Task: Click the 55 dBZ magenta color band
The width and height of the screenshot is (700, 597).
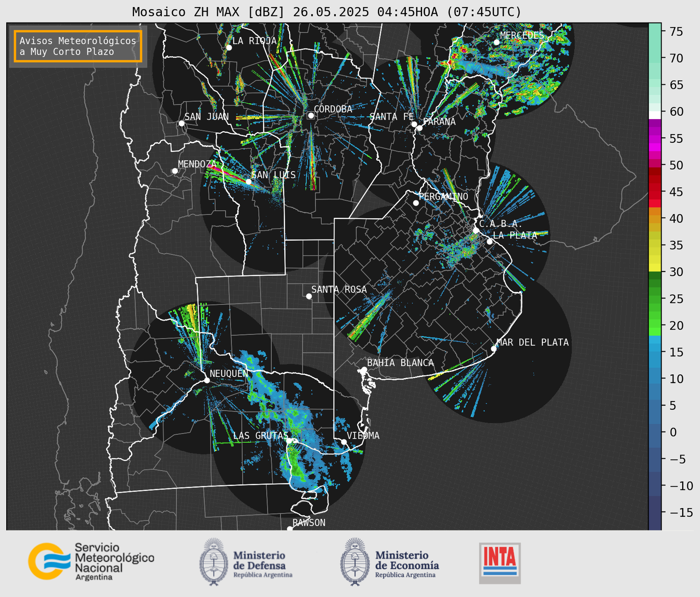Action: coord(655,139)
